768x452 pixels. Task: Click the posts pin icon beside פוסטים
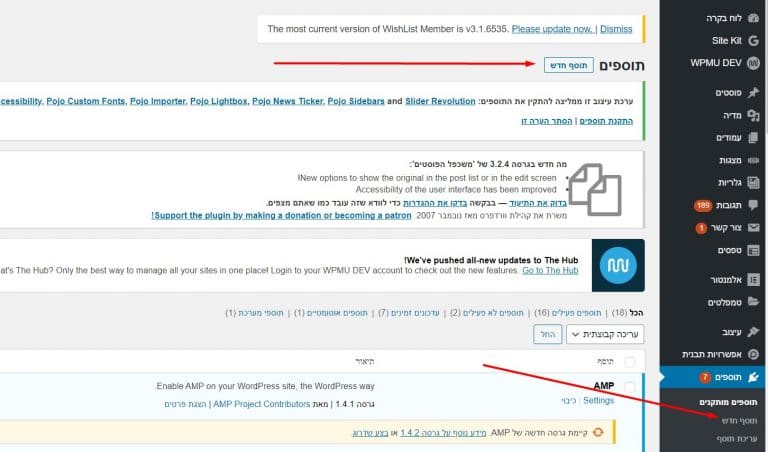coord(753,93)
